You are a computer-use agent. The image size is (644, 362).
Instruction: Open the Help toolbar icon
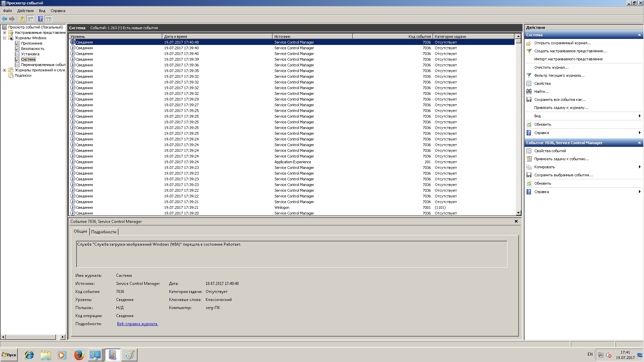click(x=40, y=19)
